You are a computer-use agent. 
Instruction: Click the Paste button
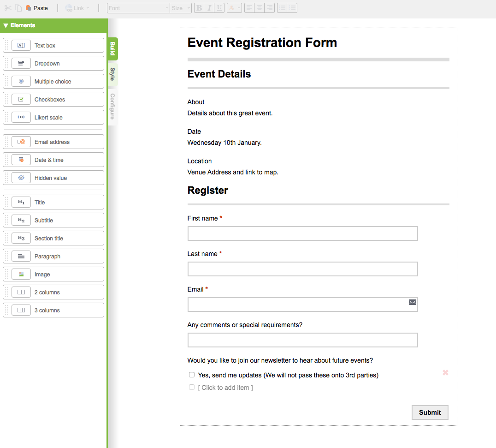point(37,8)
